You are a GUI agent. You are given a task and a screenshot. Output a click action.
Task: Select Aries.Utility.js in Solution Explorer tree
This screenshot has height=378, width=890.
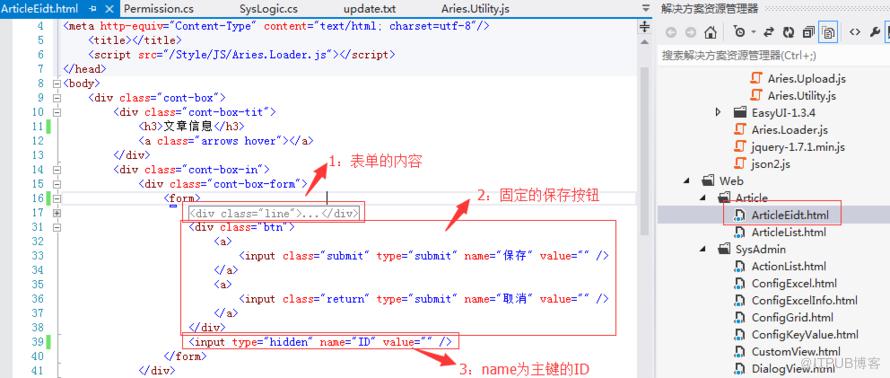801,95
